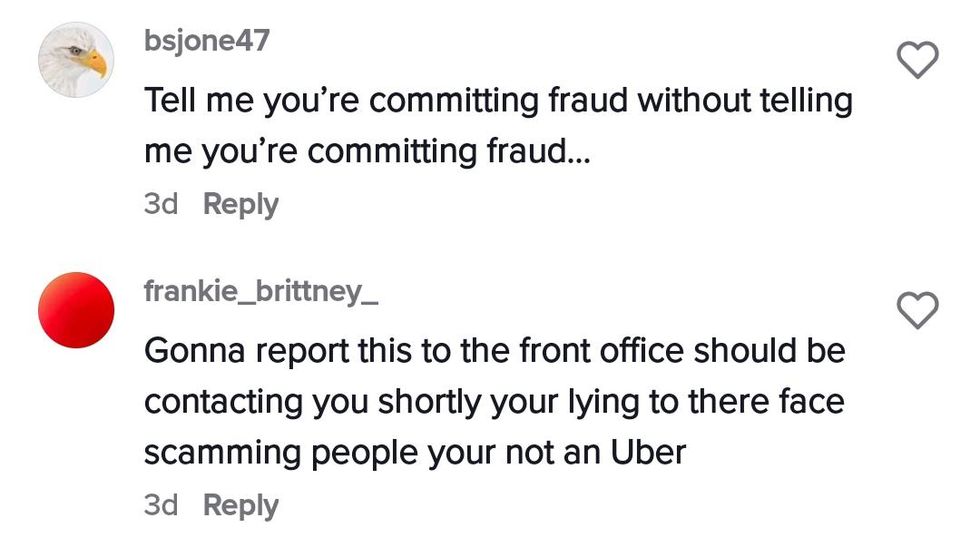Click the "scamming people your not an Uber" line

click(415, 452)
